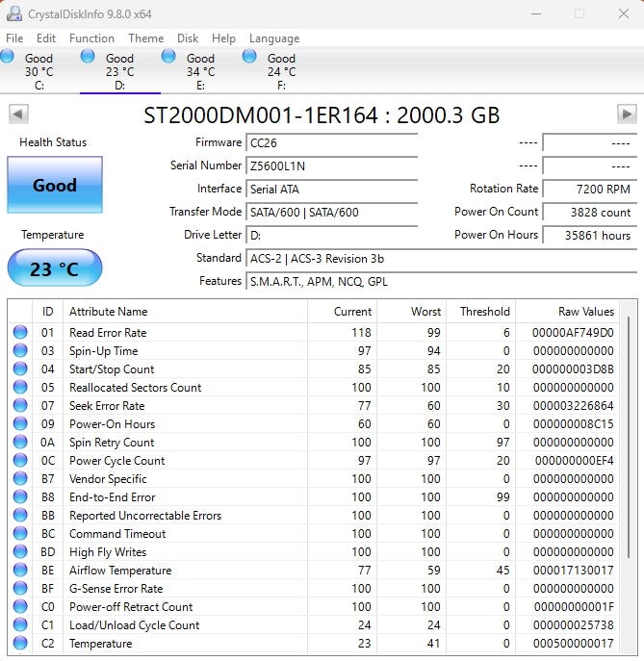Click status orb for End-to-End Error

click(20, 496)
